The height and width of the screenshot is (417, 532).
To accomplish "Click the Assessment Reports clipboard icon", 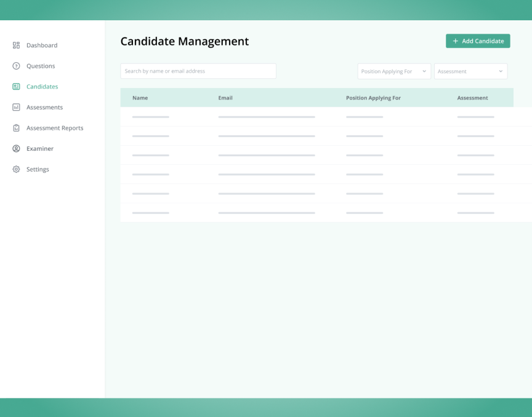I will (17, 128).
